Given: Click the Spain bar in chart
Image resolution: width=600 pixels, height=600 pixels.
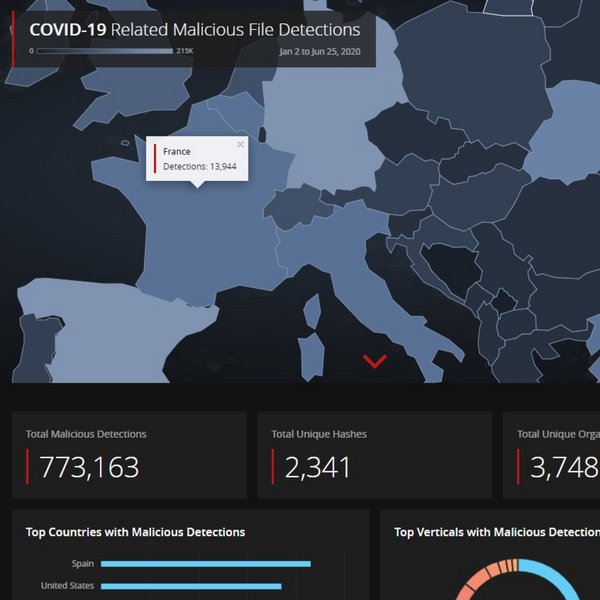Looking at the screenshot, I should coord(206,564).
